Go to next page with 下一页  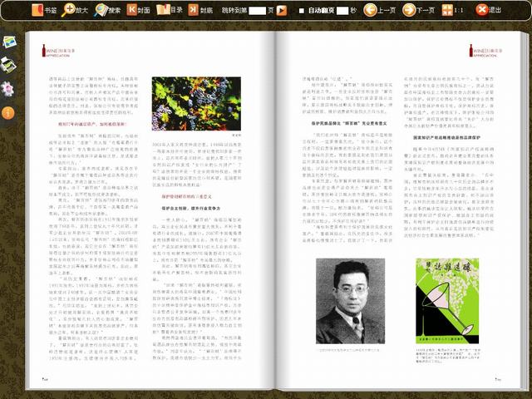click(418, 10)
